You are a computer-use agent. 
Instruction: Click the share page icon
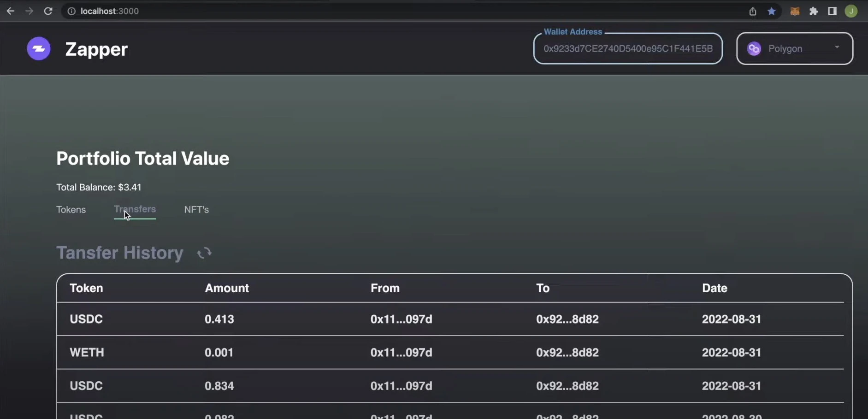click(752, 11)
